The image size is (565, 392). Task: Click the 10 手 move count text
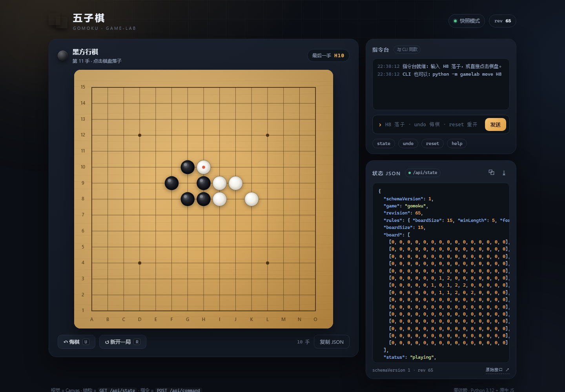(x=303, y=342)
